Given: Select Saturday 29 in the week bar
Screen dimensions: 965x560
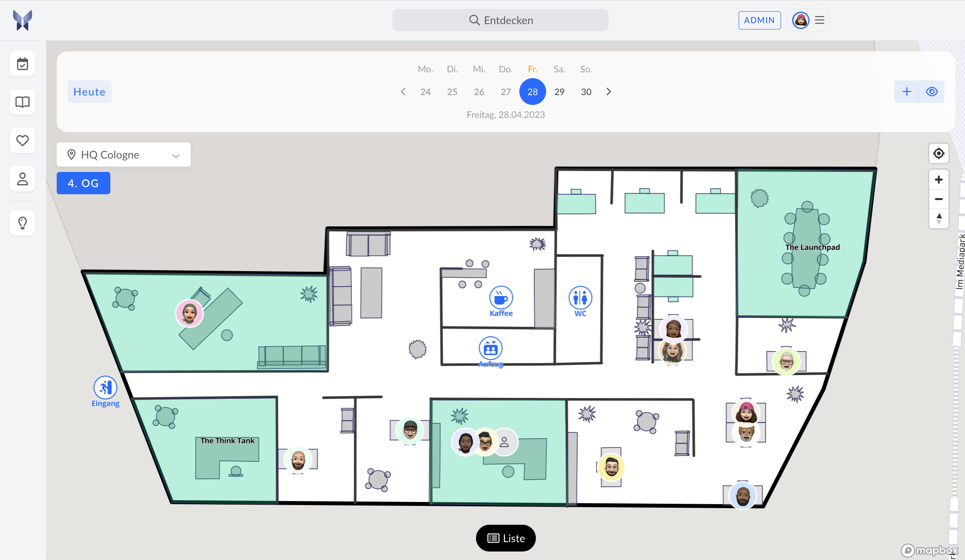Looking at the screenshot, I should pyautogui.click(x=559, y=92).
